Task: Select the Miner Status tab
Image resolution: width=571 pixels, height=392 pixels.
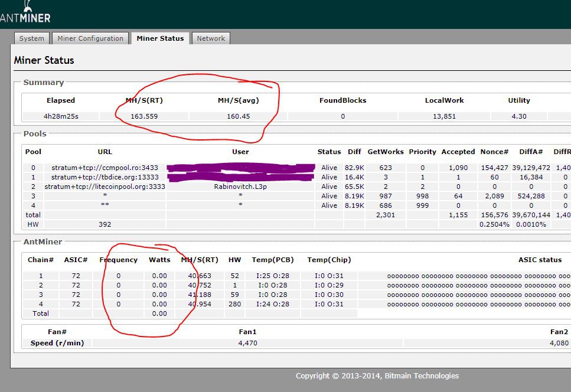Action: (160, 38)
